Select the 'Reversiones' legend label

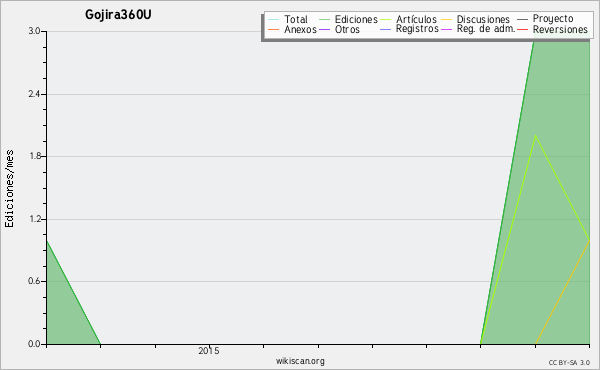click(x=560, y=29)
